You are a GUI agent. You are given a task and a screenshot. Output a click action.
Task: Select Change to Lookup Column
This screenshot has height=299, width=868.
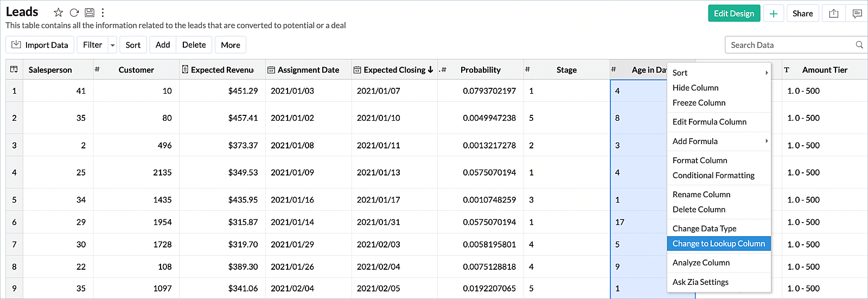(x=719, y=244)
